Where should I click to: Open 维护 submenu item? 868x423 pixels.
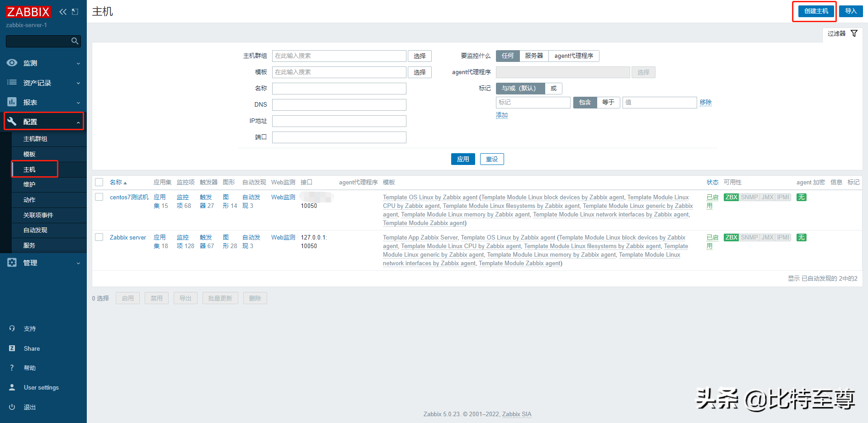point(49,184)
